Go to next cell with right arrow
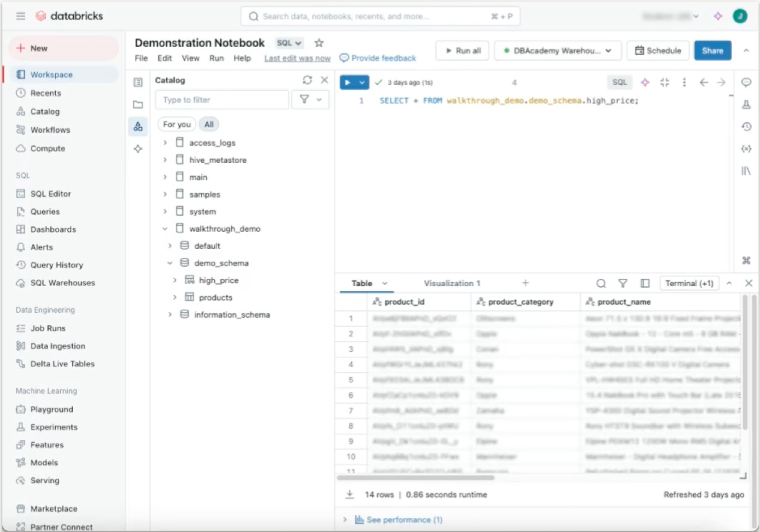The height and width of the screenshot is (532, 760). tap(721, 82)
